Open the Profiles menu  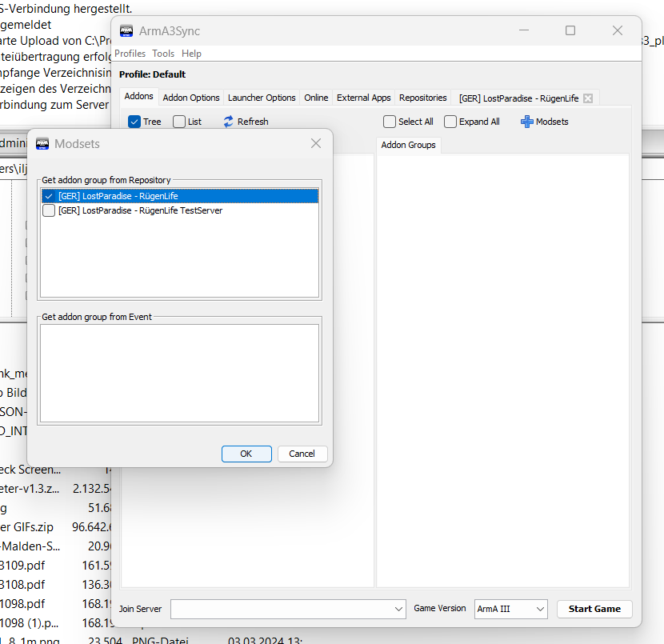(130, 54)
